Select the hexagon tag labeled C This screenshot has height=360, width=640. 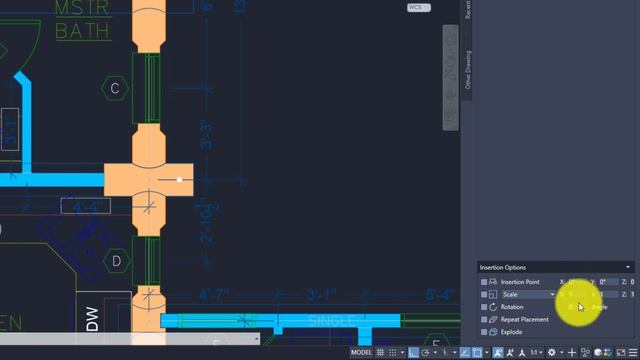click(x=115, y=88)
